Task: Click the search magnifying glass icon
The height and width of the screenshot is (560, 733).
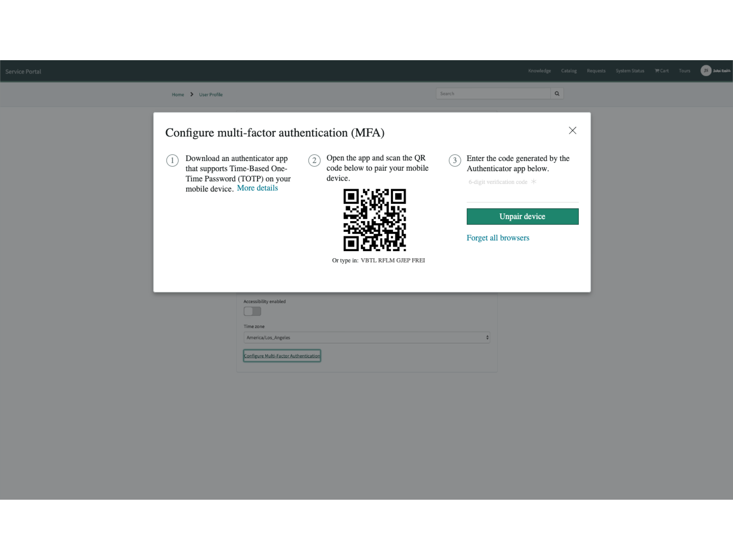Action: click(x=556, y=93)
